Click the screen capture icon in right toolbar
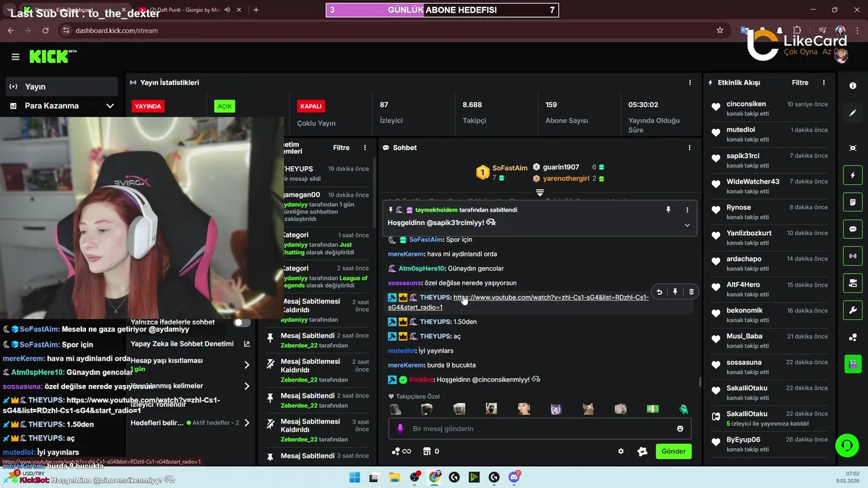868x488 pixels. 852,148
